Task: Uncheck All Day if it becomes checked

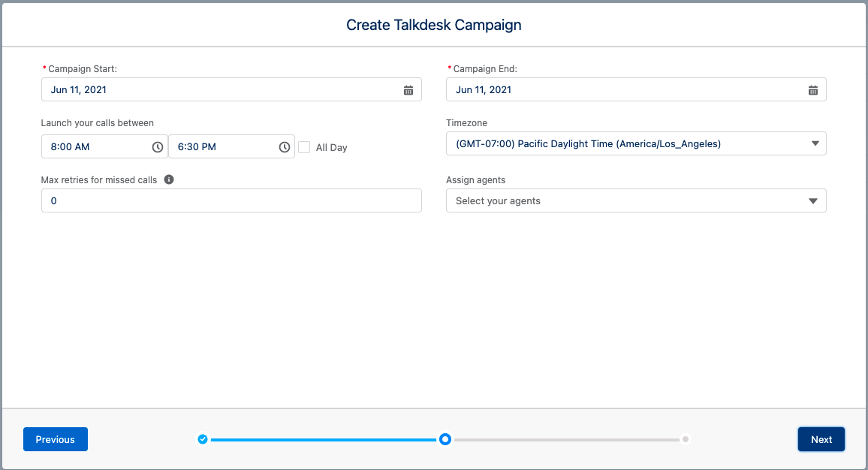Action: (303, 146)
